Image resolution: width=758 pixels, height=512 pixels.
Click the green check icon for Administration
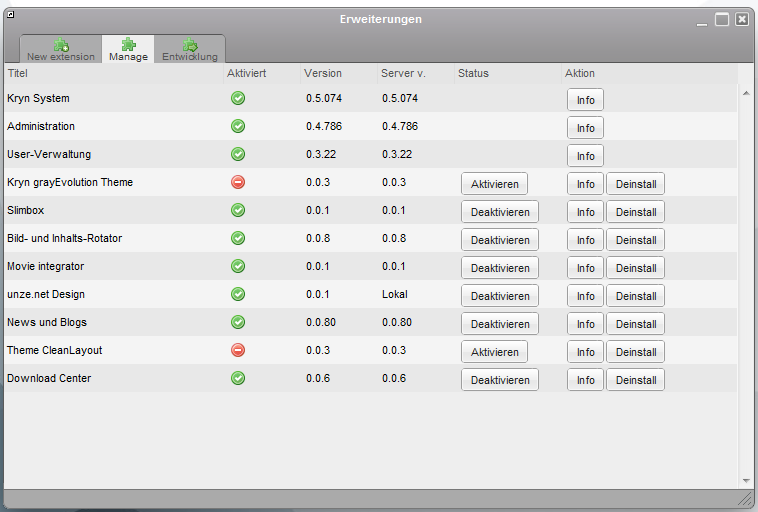coord(238,126)
